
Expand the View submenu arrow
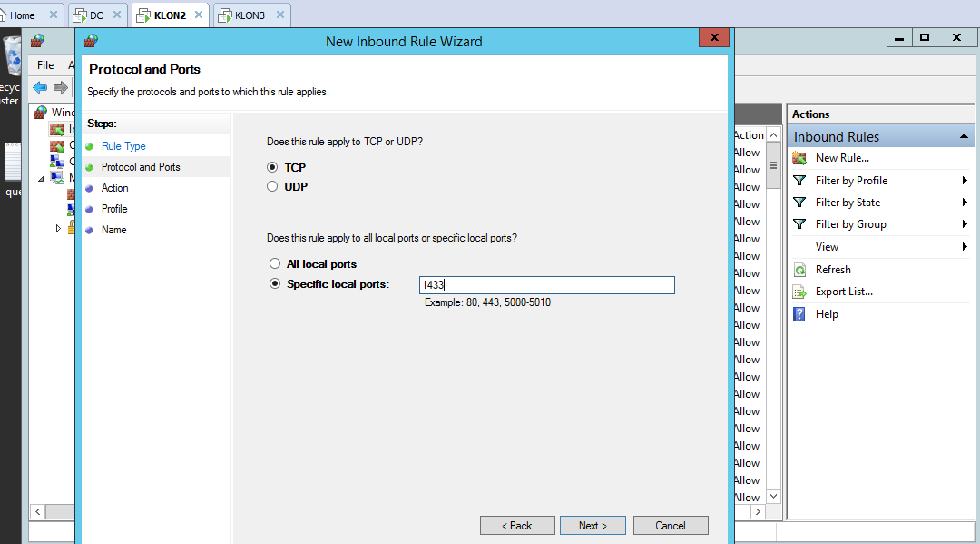[x=965, y=247]
